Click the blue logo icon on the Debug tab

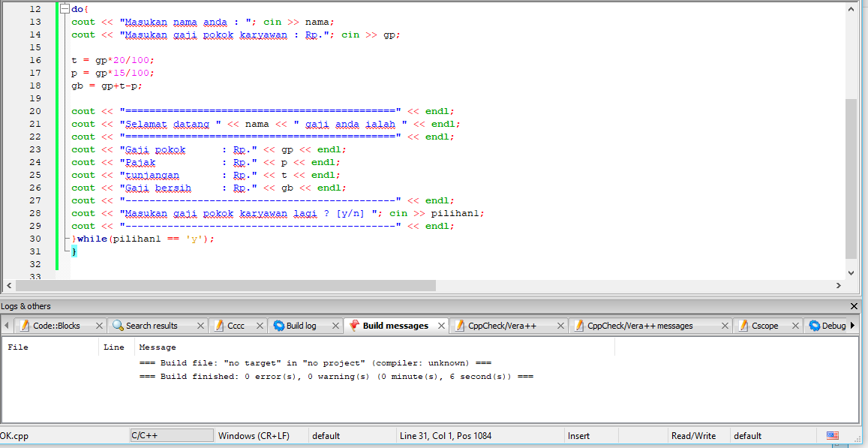pyautogui.click(x=815, y=325)
